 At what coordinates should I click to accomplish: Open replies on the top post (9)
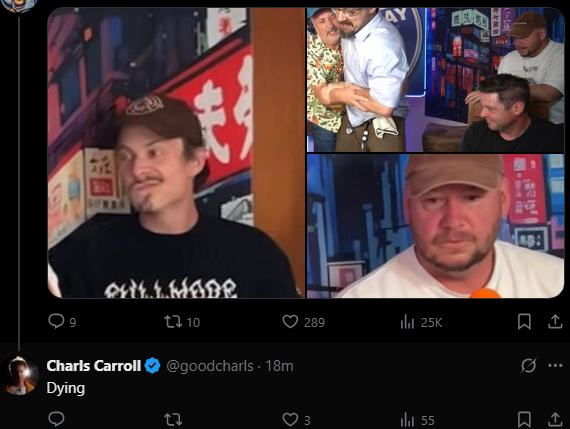(62, 322)
